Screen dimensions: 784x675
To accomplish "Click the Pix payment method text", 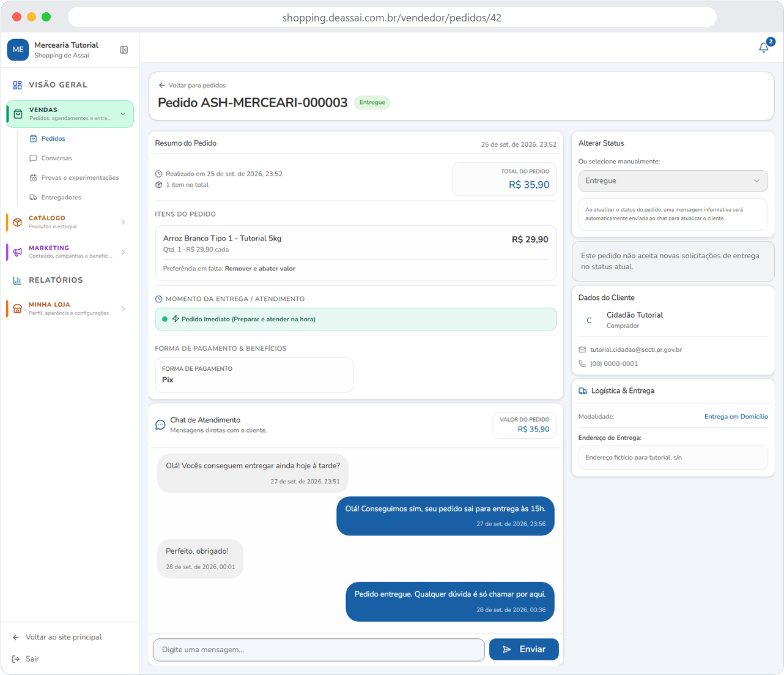I will (168, 380).
